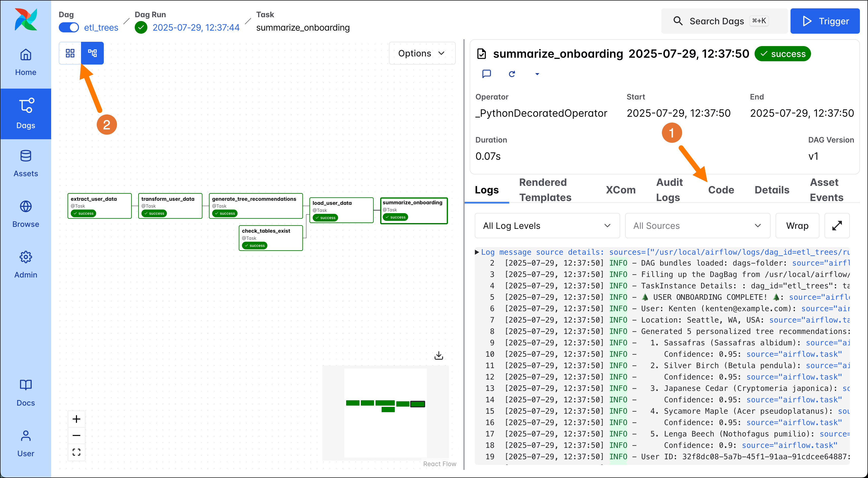Open the etl_trees DAG link in breadcrumbs
The image size is (868, 478).
[x=101, y=27]
